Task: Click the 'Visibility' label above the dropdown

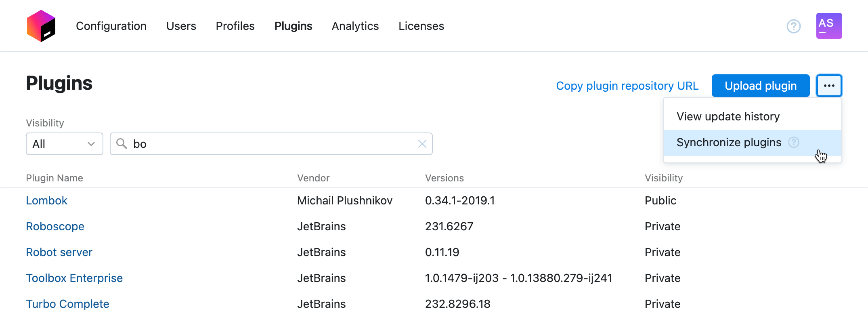Action: point(45,123)
